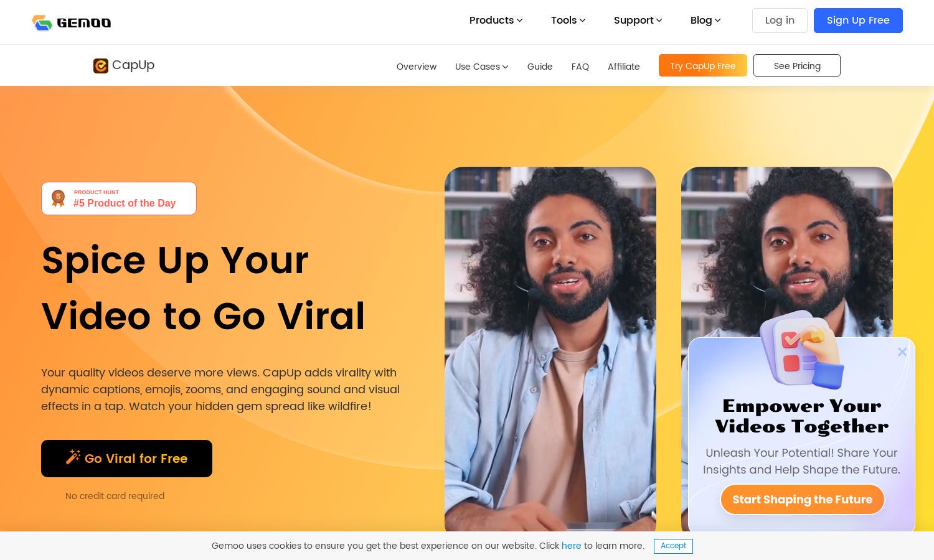Click the magic wand icon on Go Viral button
Image resolution: width=934 pixels, height=560 pixels.
(73, 457)
